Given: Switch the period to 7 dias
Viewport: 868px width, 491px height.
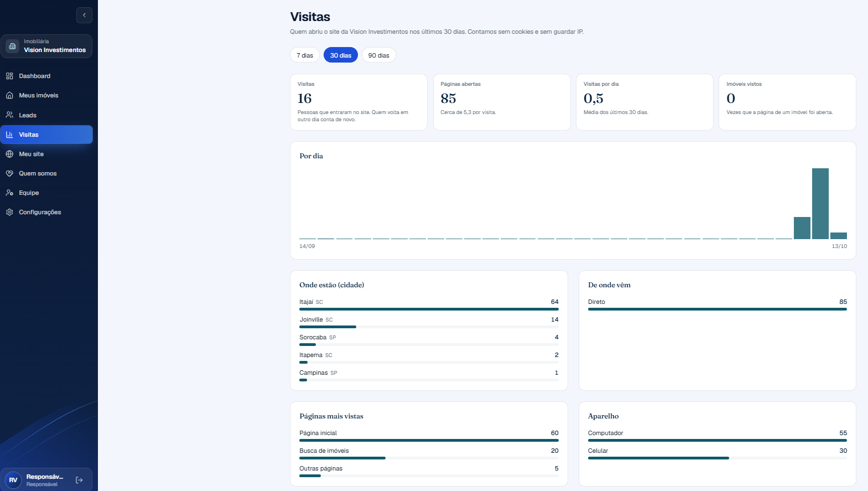Looking at the screenshot, I should pyautogui.click(x=305, y=55).
